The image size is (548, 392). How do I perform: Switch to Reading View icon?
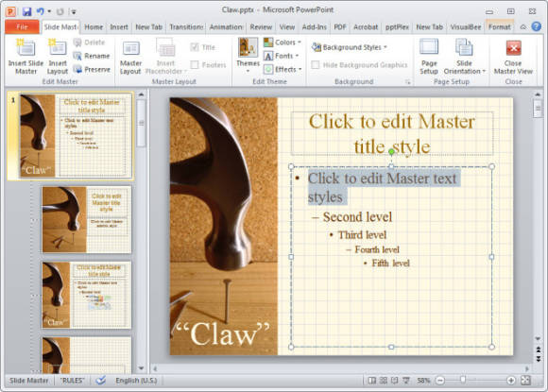click(x=395, y=380)
